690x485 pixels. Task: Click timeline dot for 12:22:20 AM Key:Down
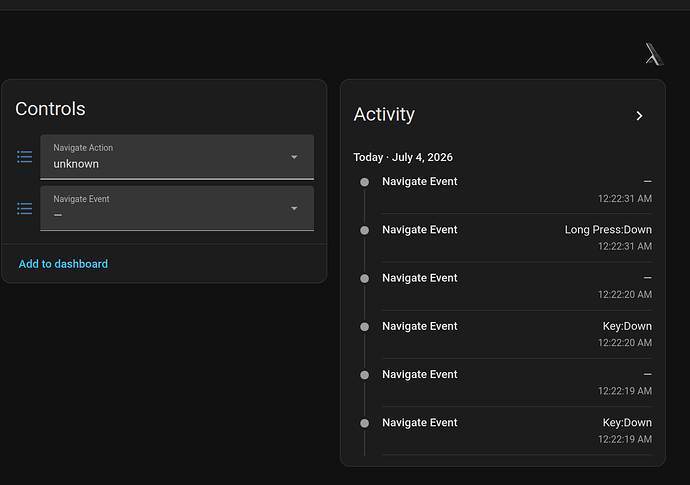(364, 327)
